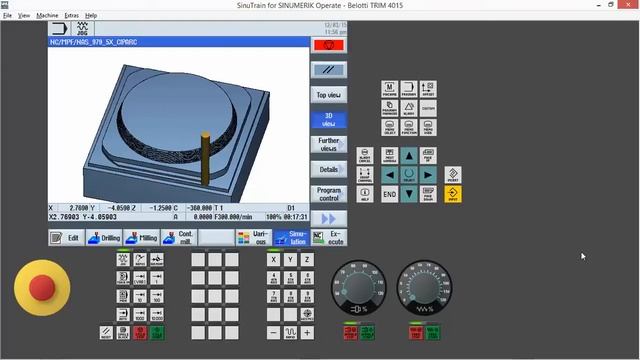The height and width of the screenshot is (360, 640).
Task: Open the File menu
Action: (7, 16)
